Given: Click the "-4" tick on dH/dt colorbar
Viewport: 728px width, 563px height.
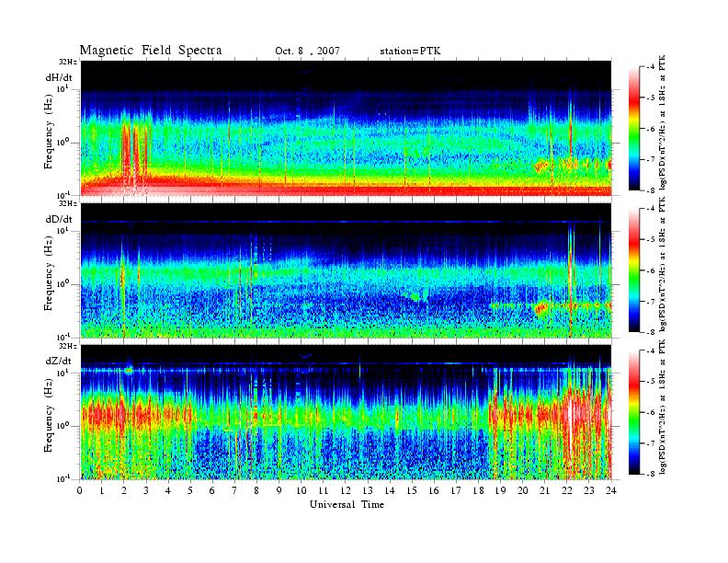Looking at the screenshot, I should (x=650, y=67).
